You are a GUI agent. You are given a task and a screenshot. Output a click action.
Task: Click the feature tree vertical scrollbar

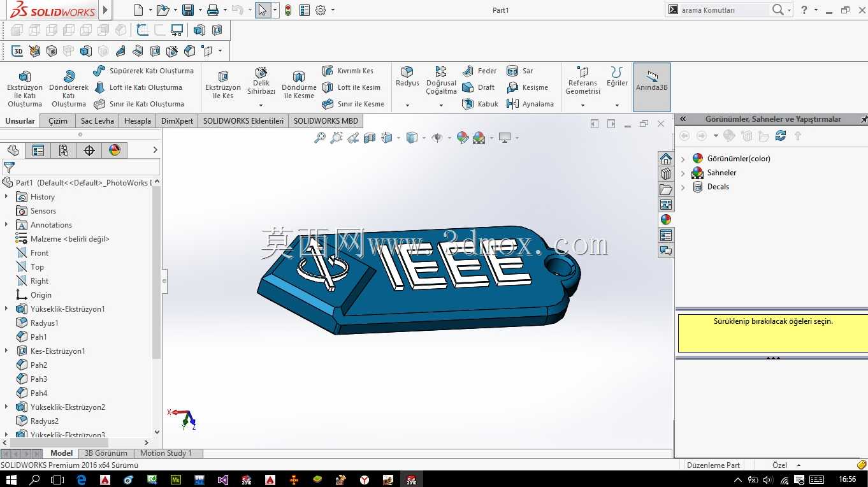pyautogui.click(x=157, y=272)
